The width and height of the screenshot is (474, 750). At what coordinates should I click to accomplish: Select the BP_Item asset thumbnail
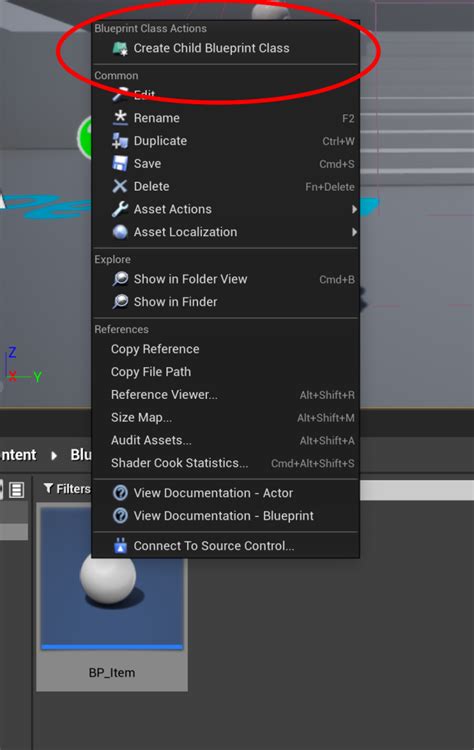click(x=112, y=578)
